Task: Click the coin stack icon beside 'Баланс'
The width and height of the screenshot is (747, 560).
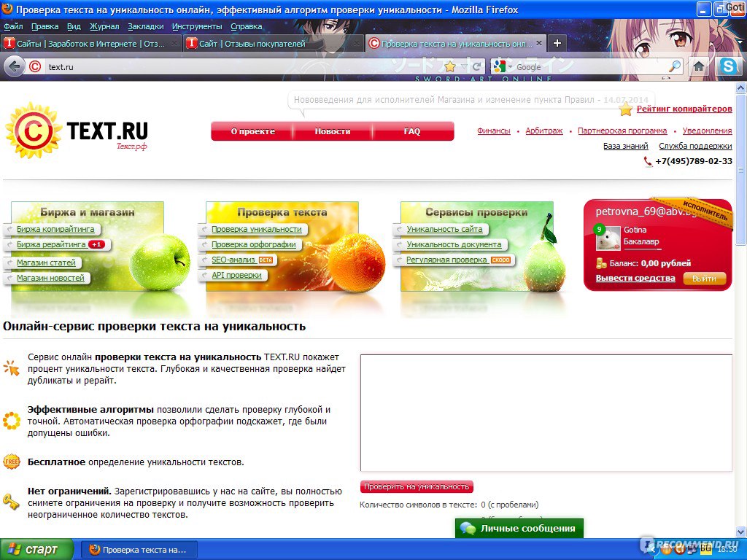Action: pos(601,262)
